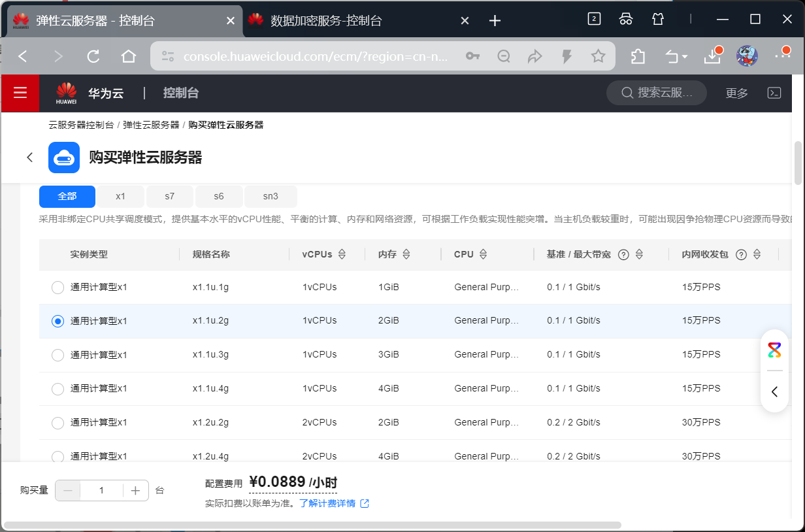
Task: Click the browser forward arrow
Action: tap(58, 56)
